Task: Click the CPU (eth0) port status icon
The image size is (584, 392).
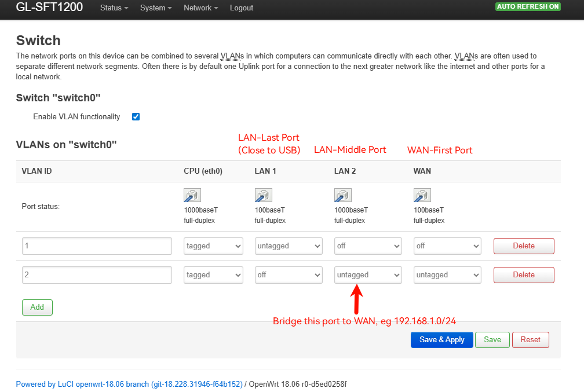Action: (x=192, y=195)
